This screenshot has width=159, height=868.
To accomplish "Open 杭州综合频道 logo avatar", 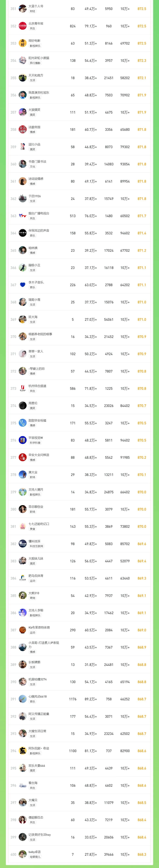I will 23,388.
